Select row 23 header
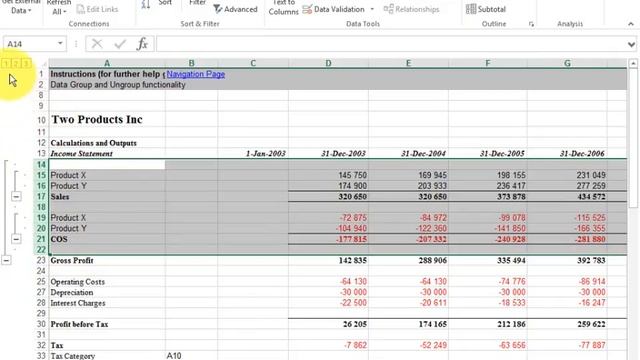640x360 pixels. point(41,260)
